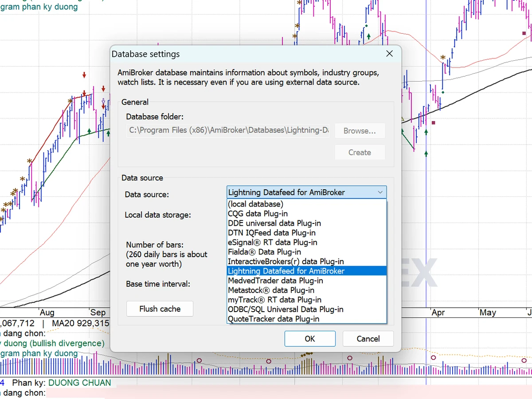Viewport: 532px width, 399px height.
Task: Choose CQG data Plug-in option
Action: pos(307,214)
